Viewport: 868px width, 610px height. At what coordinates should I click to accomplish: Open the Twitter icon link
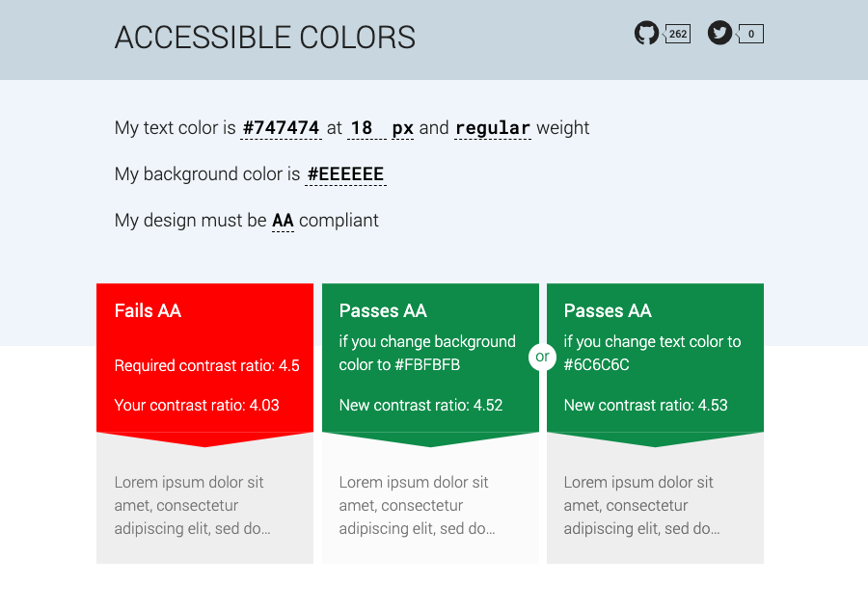pyautogui.click(x=719, y=34)
